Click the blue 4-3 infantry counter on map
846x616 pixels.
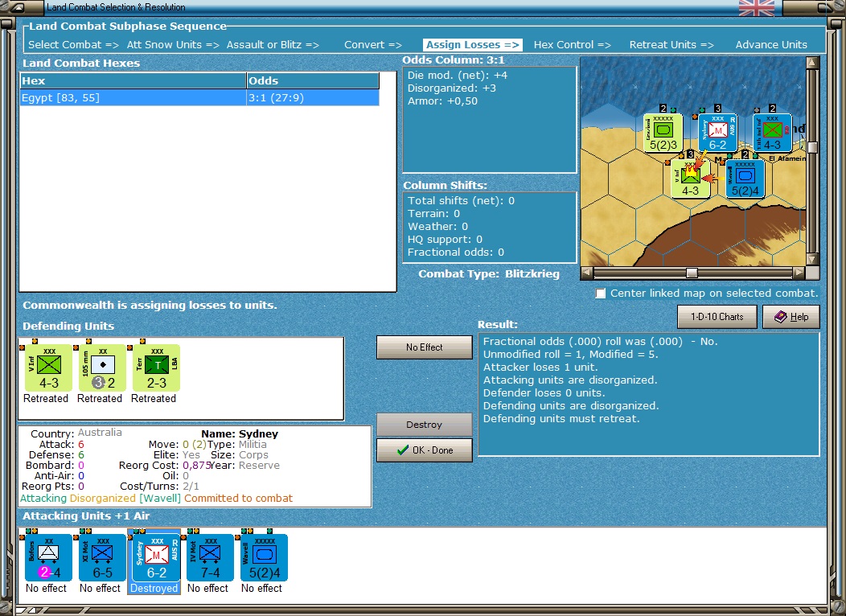772,133
